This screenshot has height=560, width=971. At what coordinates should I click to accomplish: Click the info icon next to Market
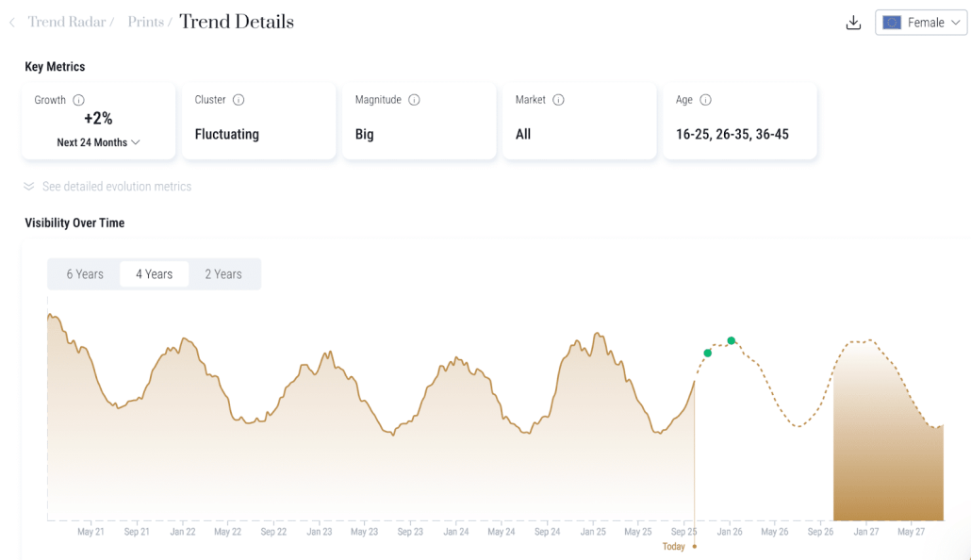click(x=558, y=100)
